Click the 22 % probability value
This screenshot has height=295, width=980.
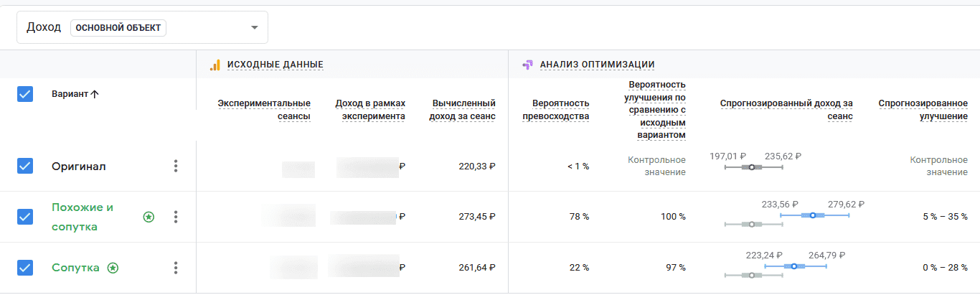[x=578, y=268]
